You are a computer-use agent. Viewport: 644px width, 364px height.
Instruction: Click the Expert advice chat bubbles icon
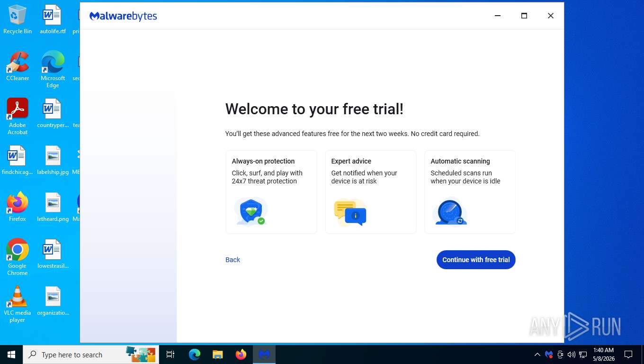coord(350,213)
